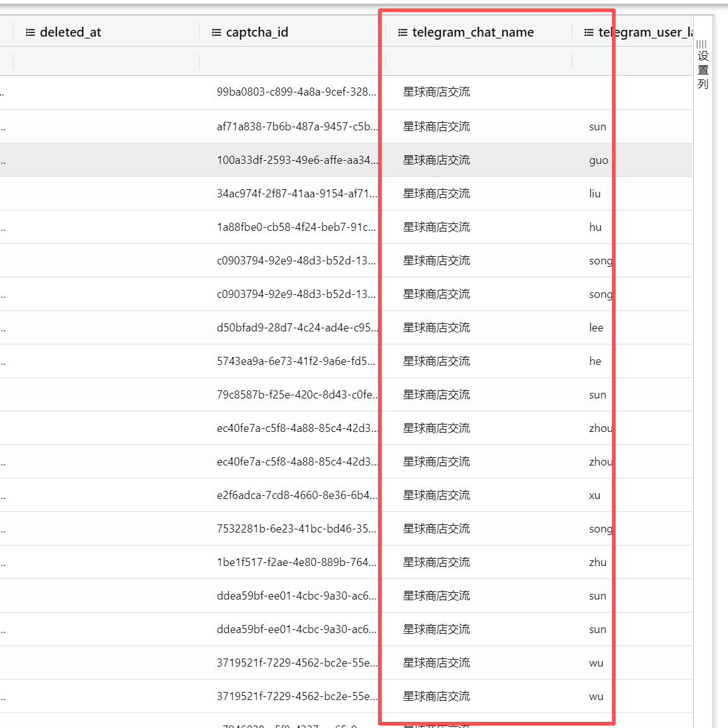The height and width of the screenshot is (728, 728).
Task: Sort by the telegram_chat_name column header
Action: tap(473, 32)
